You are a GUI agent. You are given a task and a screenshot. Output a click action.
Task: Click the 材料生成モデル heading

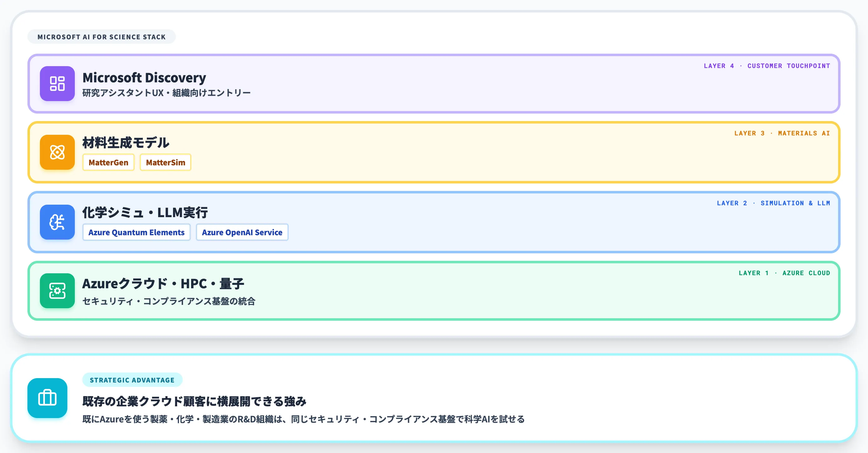(126, 143)
